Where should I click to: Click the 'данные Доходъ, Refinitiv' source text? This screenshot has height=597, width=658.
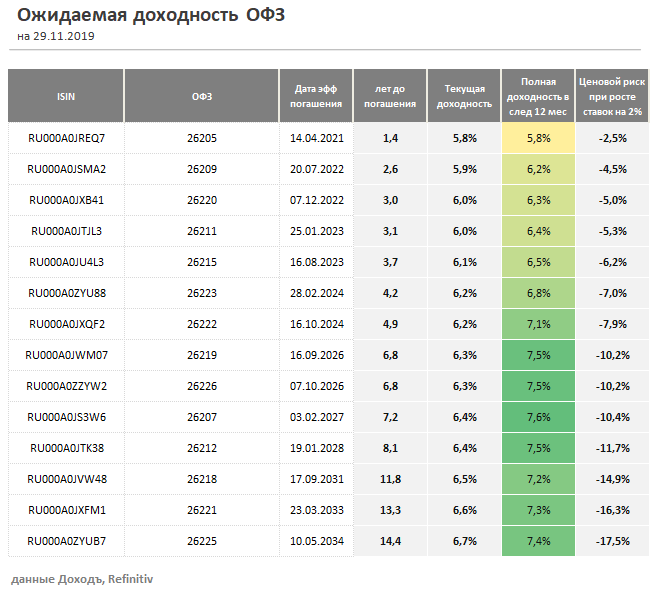[82, 579]
